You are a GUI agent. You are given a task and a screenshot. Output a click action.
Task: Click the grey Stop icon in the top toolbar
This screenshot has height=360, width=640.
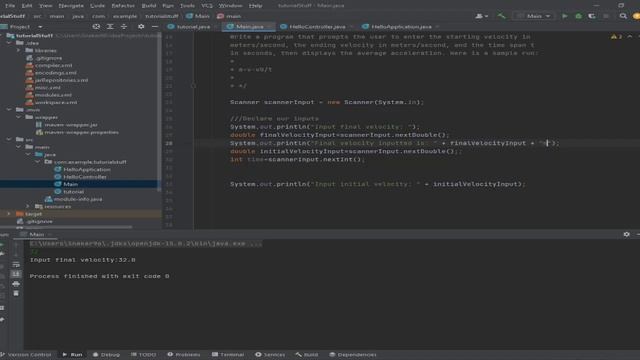pos(606,16)
